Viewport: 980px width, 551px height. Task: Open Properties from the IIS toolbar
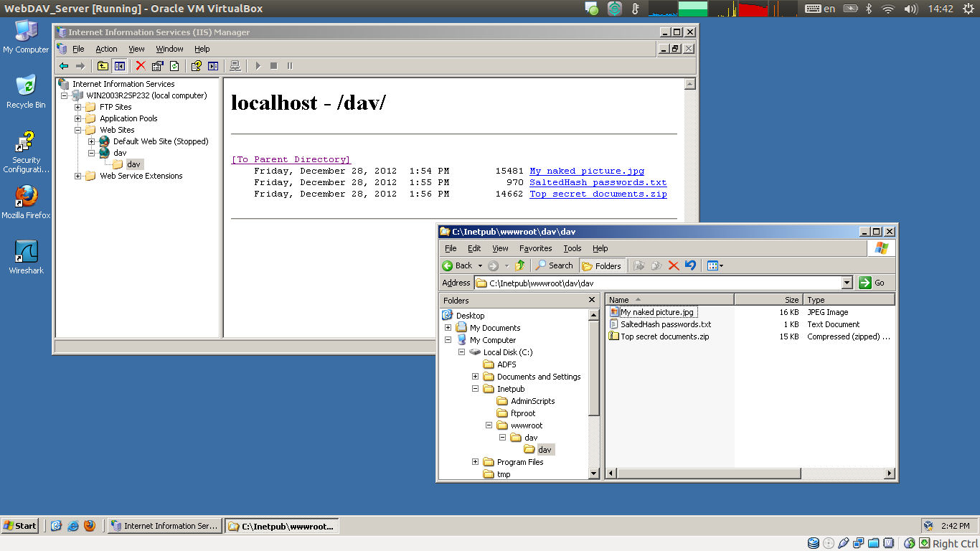coord(157,66)
